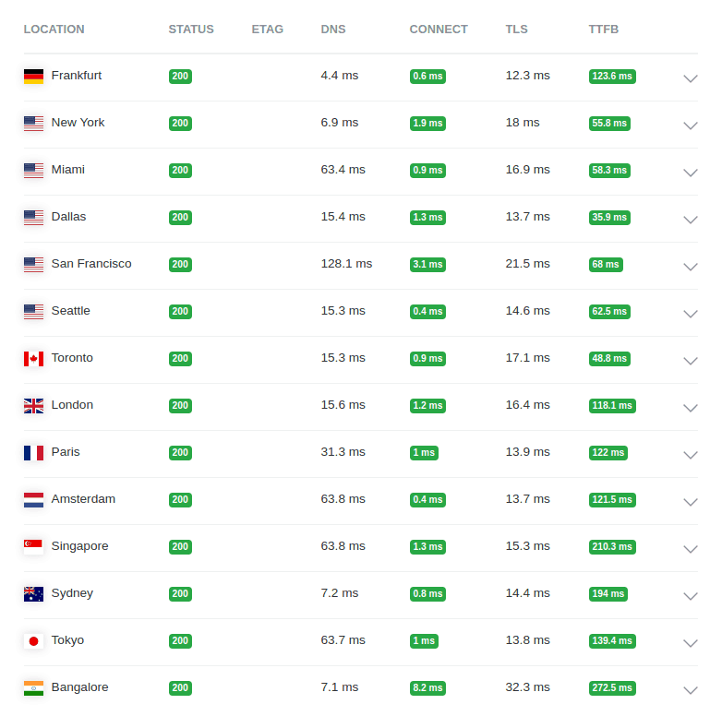This screenshot has width=722, height=728.
Task: Click the French flag icon beside Paris
Action: pyautogui.click(x=33, y=453)
